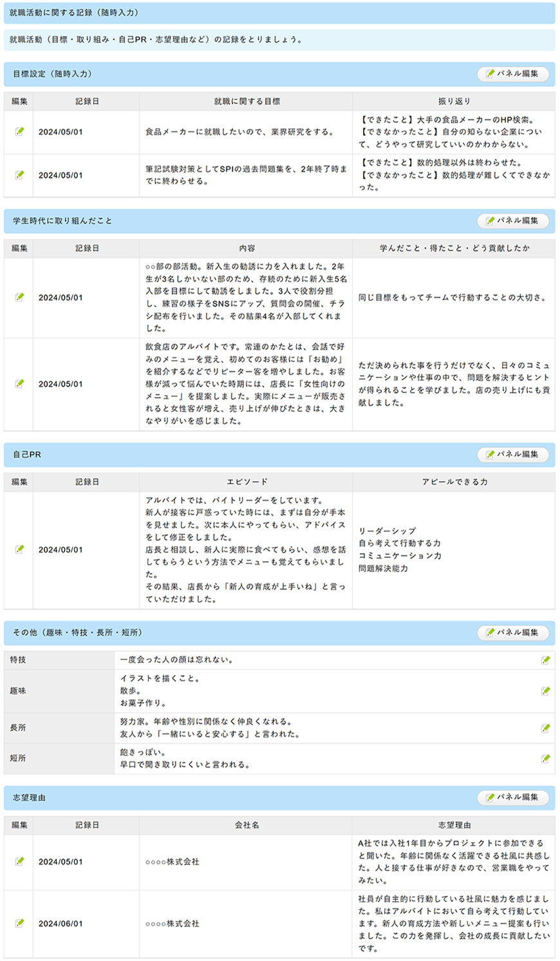Viewport: 560px width, 961px height.
Task: Click the 一度会った人の顔は忘れない text
Action: tap(177, 660)
